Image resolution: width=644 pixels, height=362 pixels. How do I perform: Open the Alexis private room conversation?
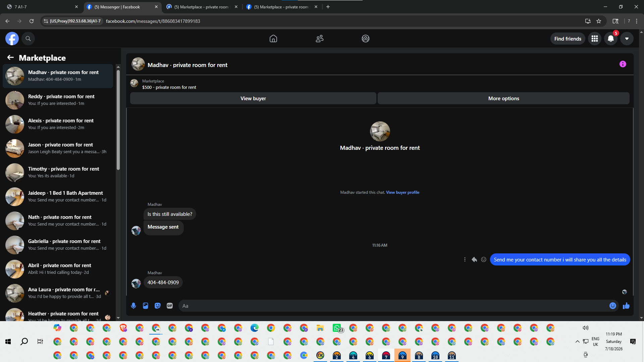pyautogui.click(x=58, y=124)
